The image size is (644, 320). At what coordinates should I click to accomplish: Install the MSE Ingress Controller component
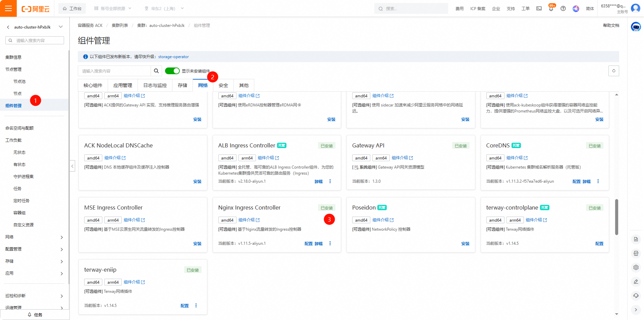[x=197, y=244]
